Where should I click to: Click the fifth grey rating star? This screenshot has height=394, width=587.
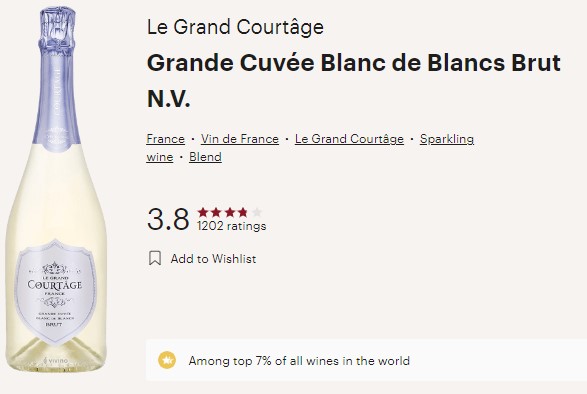click(x=257, y=212)
